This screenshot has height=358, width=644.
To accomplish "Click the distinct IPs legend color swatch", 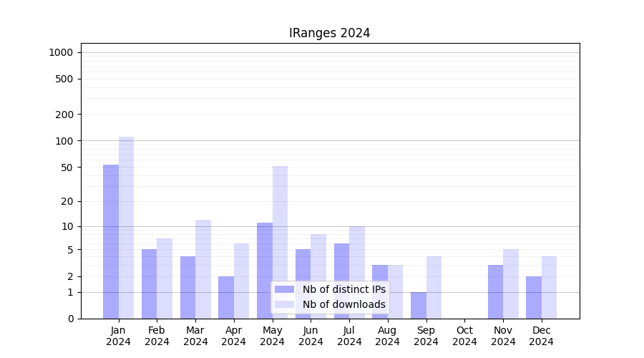I will tap(284, 289).
